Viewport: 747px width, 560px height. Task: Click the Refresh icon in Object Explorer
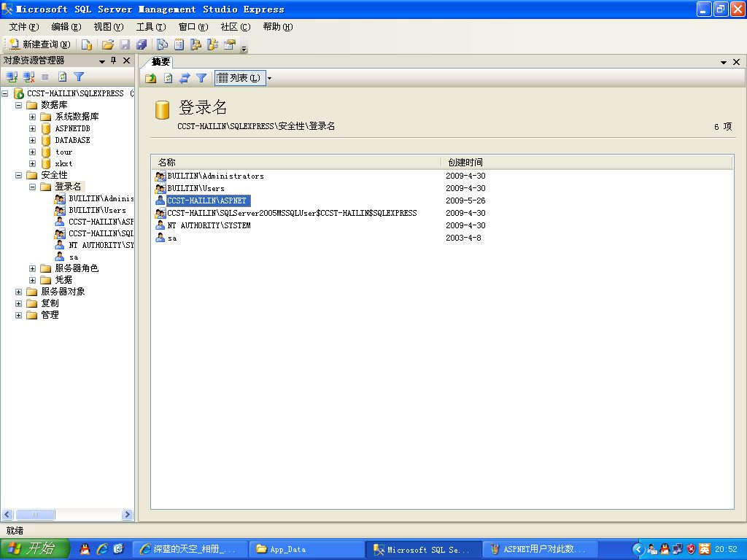click(x=63, y=77)
